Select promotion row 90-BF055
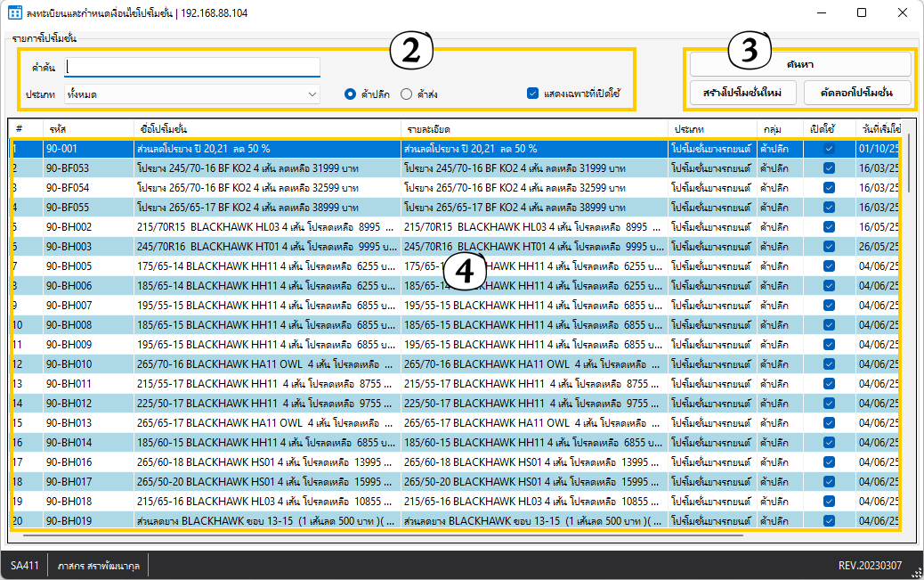Image resolution: width=924 pixels, height=580 pixels. click(267, 208)
